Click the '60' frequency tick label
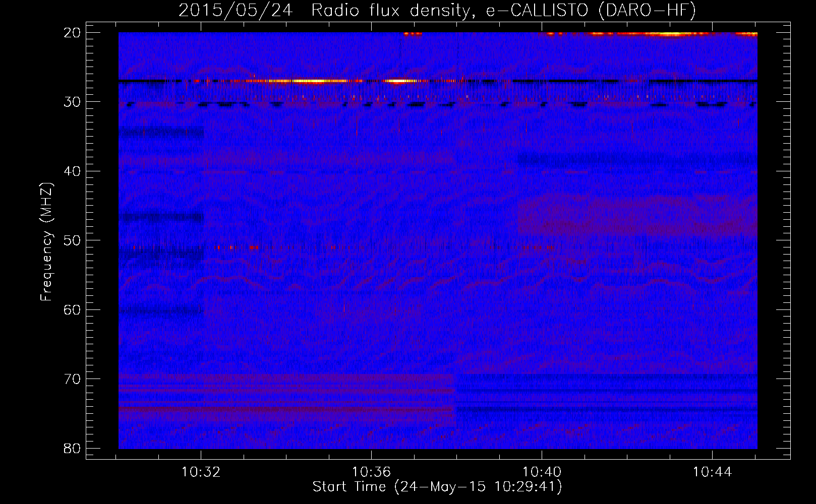 (73, 309)
